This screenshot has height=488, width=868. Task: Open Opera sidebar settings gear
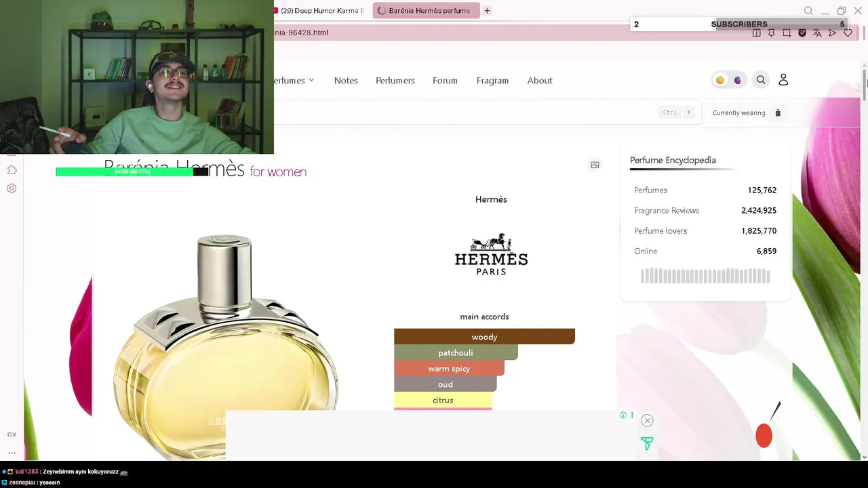click(12, 188)
